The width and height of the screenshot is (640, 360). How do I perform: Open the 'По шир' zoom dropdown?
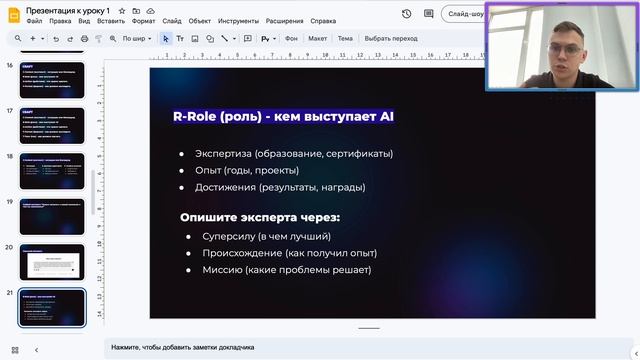[x=137, y=39]
